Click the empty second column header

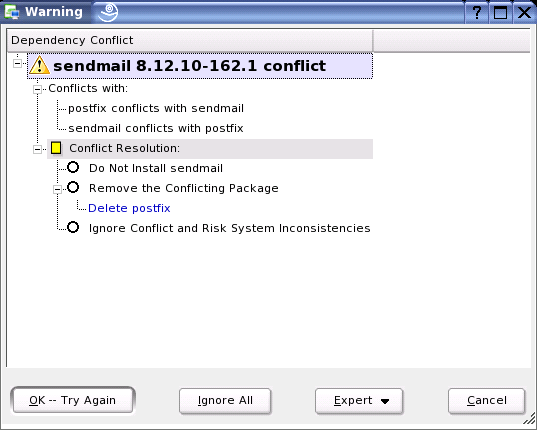[451, 40]
